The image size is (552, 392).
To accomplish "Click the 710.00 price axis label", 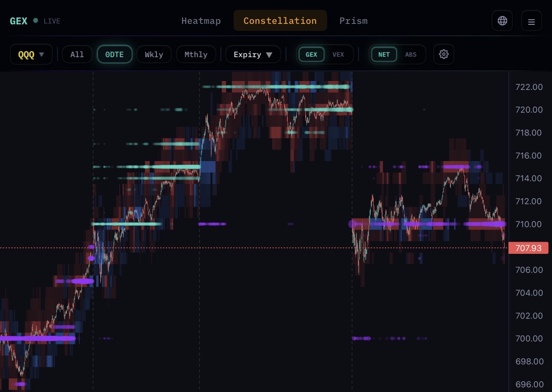I will click(529, 224).
